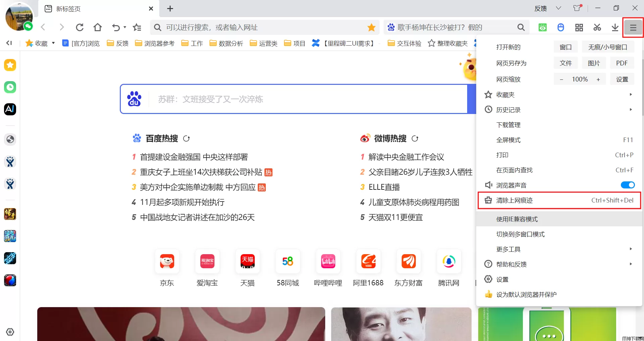Increase page zoom with plus button
Viewport: 644px width, 341px height.
click(598, 79)
